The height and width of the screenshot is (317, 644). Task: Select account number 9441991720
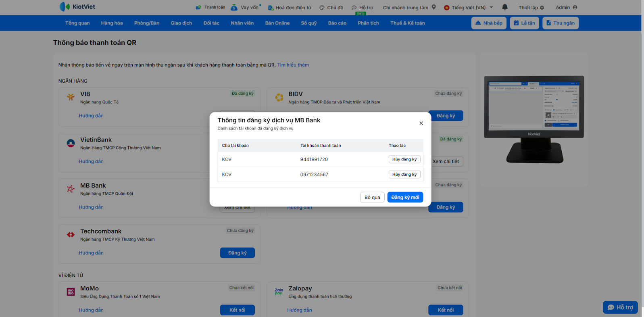point(314,159)
